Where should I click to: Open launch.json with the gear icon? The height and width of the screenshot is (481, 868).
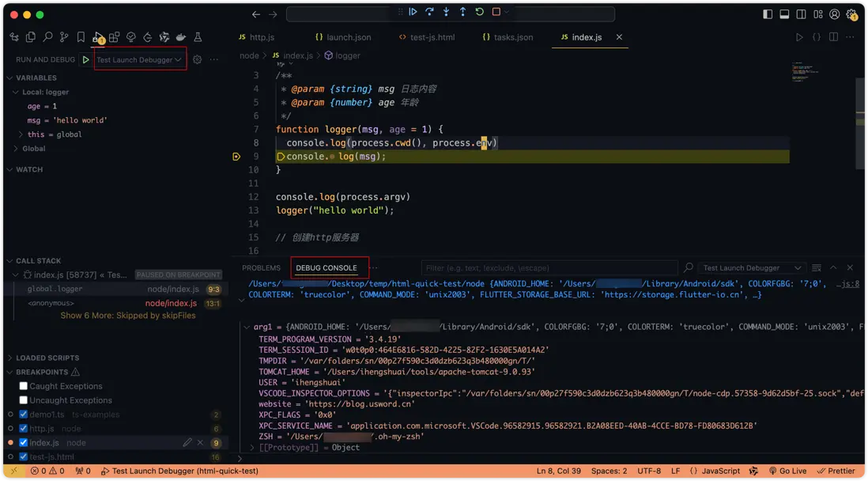pos(198,59)
